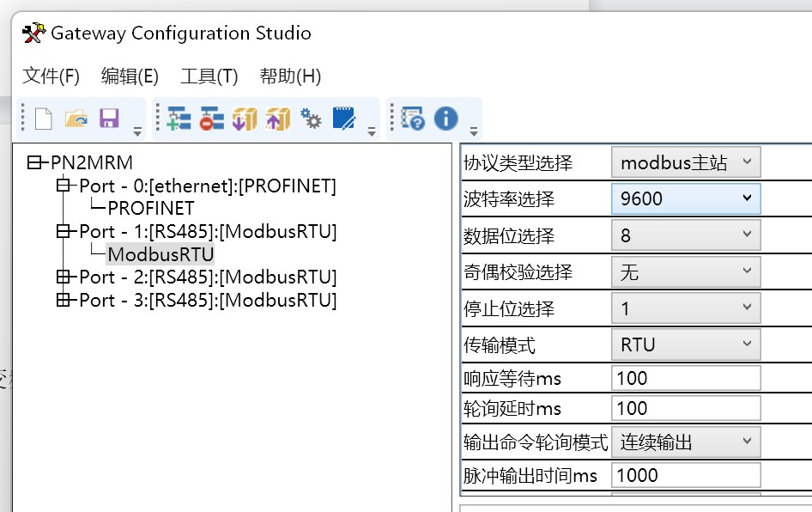Expand the Port - 3 RS485 ModbusRTU node
812x512 pixels.
(62, 300)
